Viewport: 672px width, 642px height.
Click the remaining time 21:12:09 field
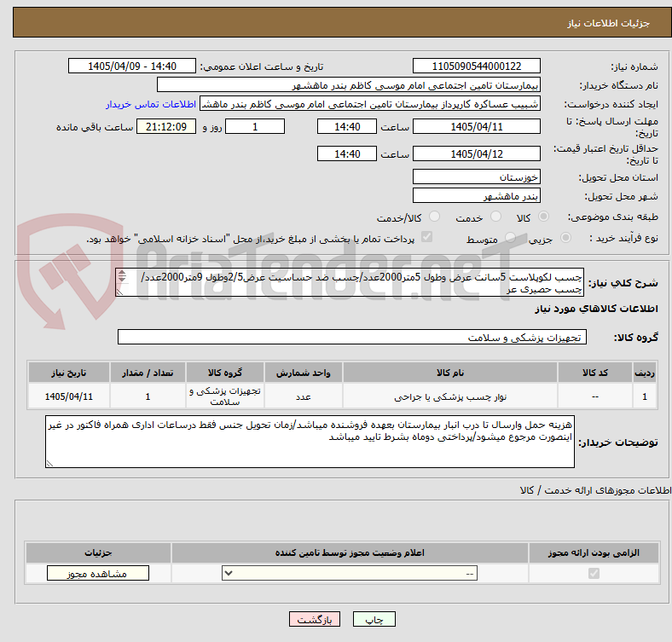tap(166, 127)
